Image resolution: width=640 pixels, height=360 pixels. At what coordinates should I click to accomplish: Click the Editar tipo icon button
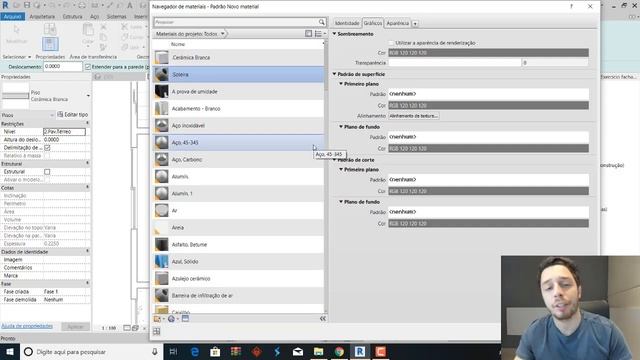(x=73, y=115)
